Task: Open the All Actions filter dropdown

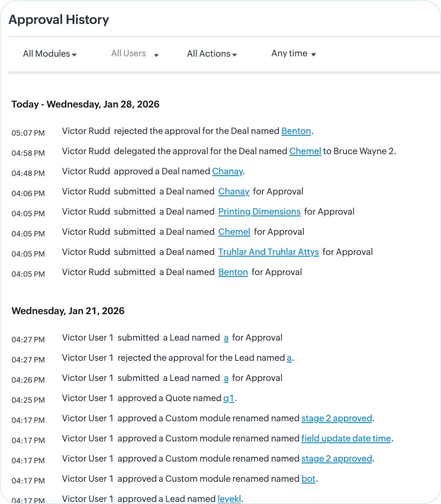Action: point(212,54)
